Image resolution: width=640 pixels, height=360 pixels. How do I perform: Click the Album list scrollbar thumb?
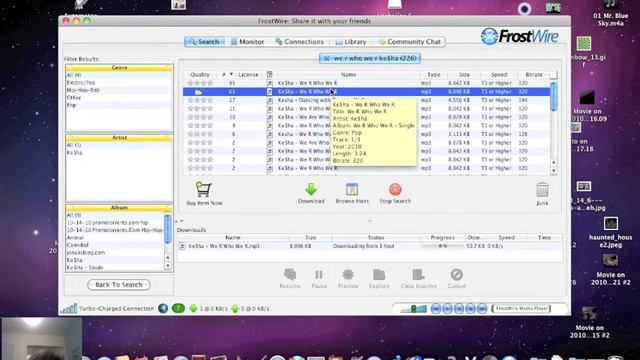click(168, 229)
